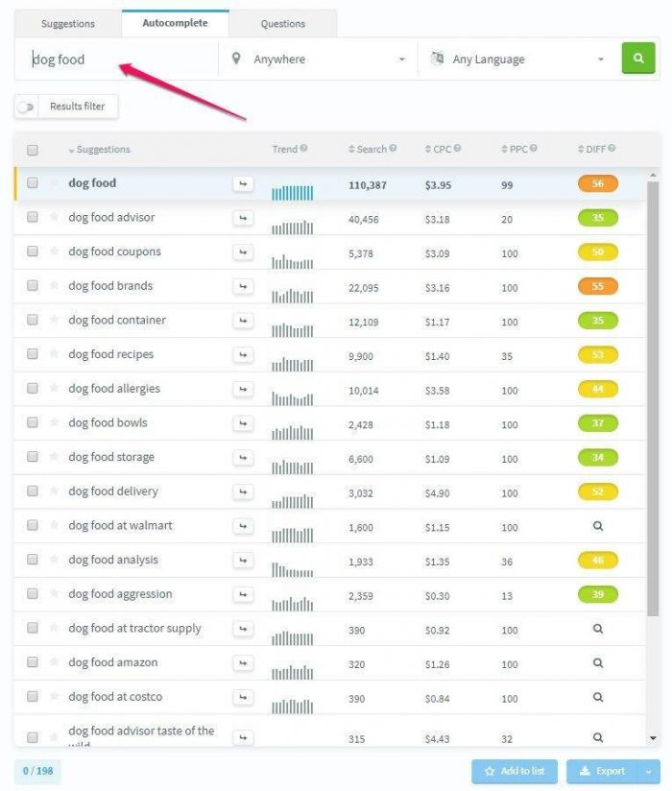Click help icon next to PPC header
The height and width of the screenshot is (791, 672).
(533, 148)
